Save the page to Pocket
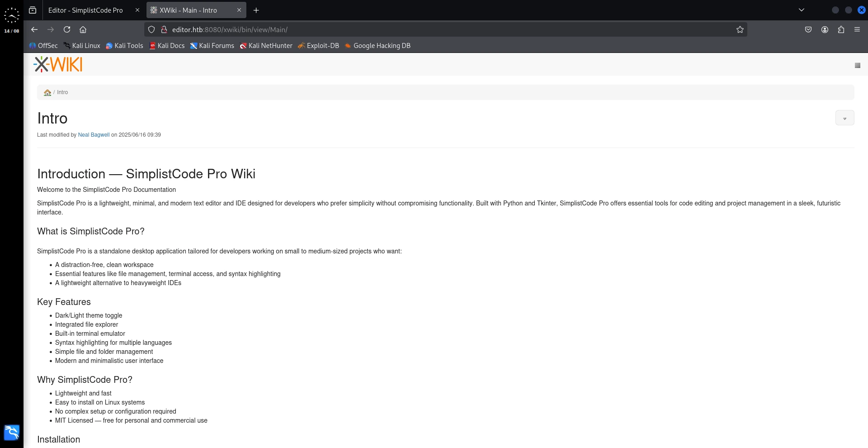Screen dimensions: 868x448 [808, 29]
